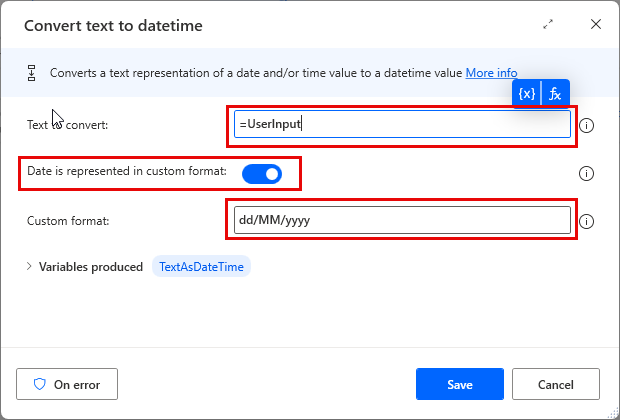620x420 pixels.
Task: Select the TextAsDateTime variable chip
Action: (x=201, y=267)
